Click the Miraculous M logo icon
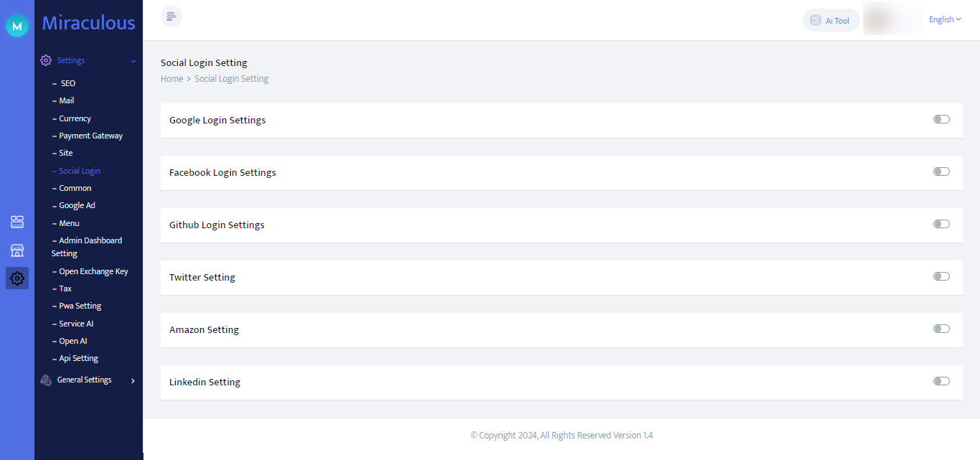The width and height of the screenshot is (980, 460). pos(17,26)
